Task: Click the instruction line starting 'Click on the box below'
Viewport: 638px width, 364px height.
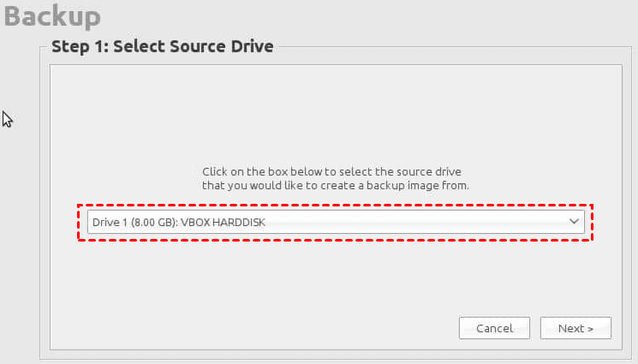Action: click(x=331, y=171)
